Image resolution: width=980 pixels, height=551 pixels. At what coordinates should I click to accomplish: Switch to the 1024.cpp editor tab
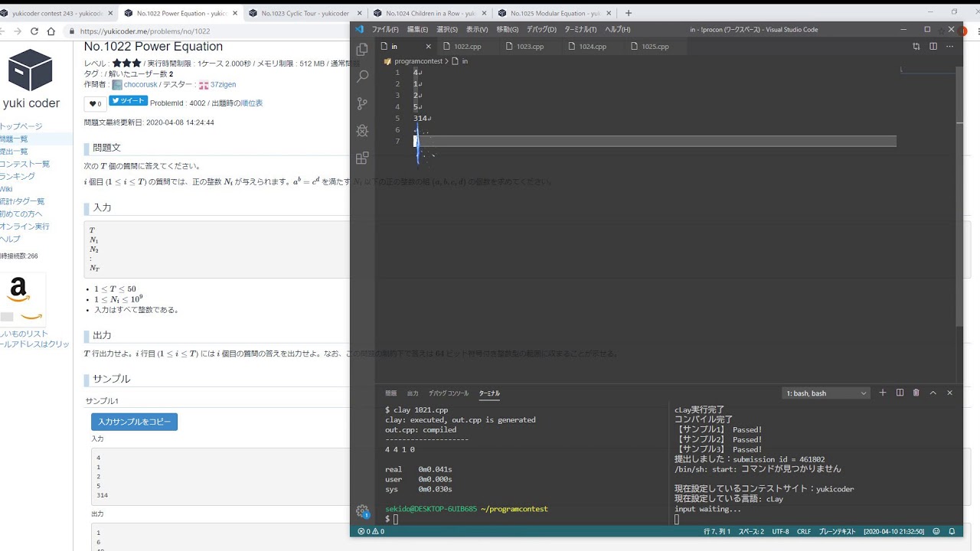592,47
